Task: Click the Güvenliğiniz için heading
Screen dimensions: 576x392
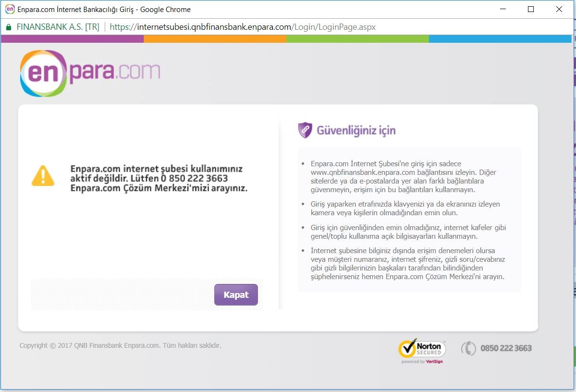Action: point(356,130)
